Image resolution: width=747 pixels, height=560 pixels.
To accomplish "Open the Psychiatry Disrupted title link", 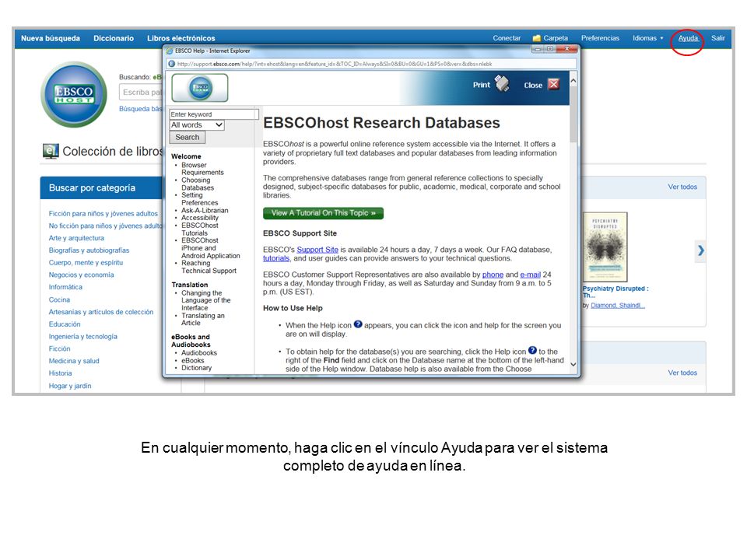I will [615, 292].
